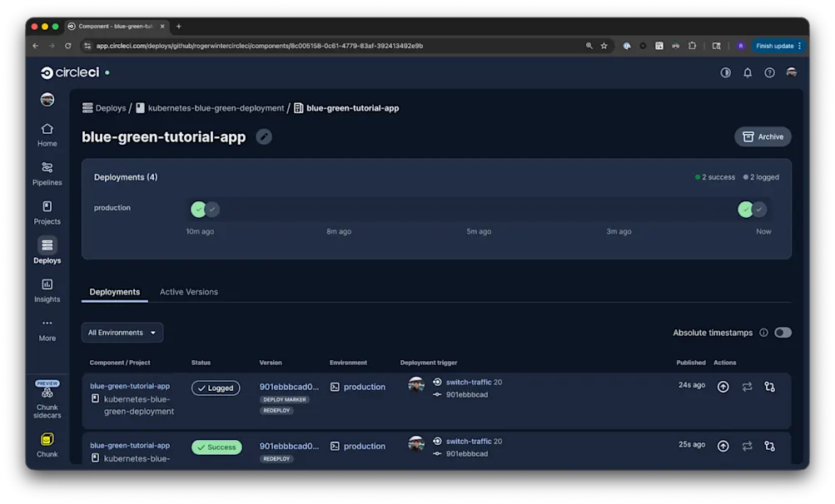The height and width of the screenshot is (504, 835).
Task: Open Home in the sidebar
Action: tap(47, 136)
